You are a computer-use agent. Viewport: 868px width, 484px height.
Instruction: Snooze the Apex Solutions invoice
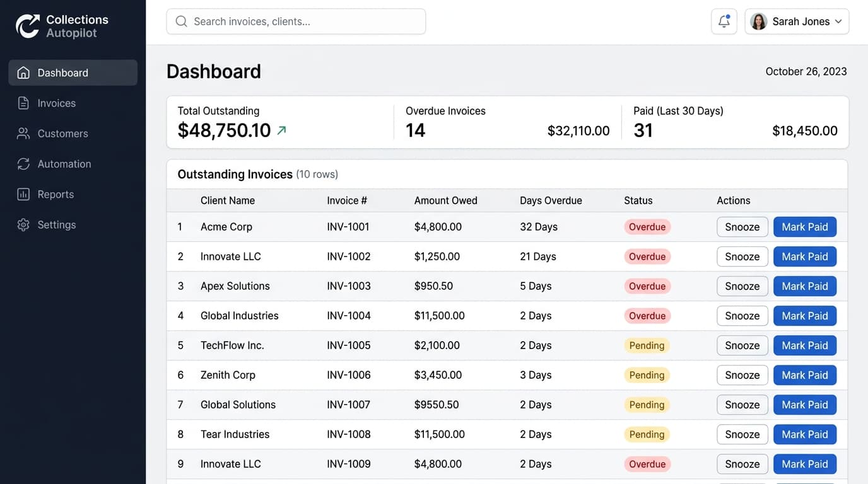(742, 286)
